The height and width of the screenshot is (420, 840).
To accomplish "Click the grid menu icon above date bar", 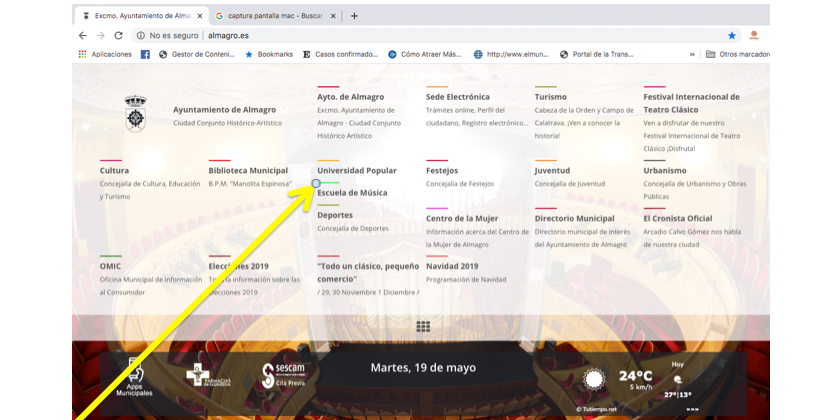I will pyautogui.click(x=423, y=326).
